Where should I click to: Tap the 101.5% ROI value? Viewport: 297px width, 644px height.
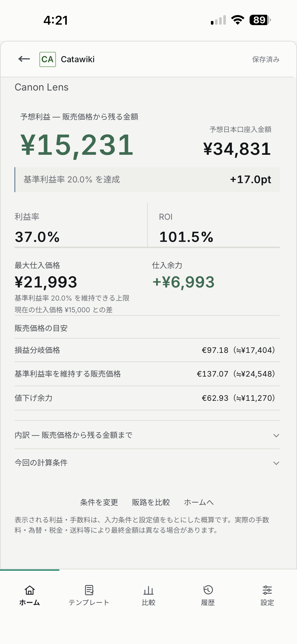(186, 237)
